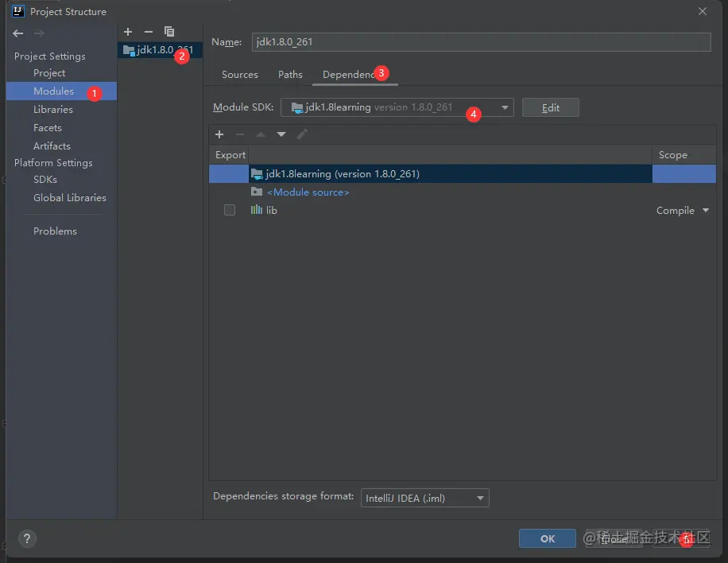Open the Module SDK dropdown
Screen dimensions: 728x563
tap(397, 107)
